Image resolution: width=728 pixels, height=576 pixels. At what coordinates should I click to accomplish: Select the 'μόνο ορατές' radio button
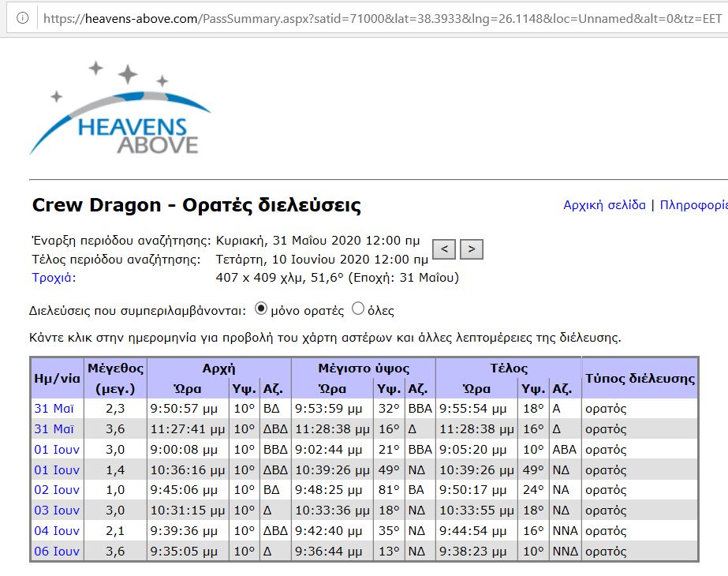tap(262, 309)
